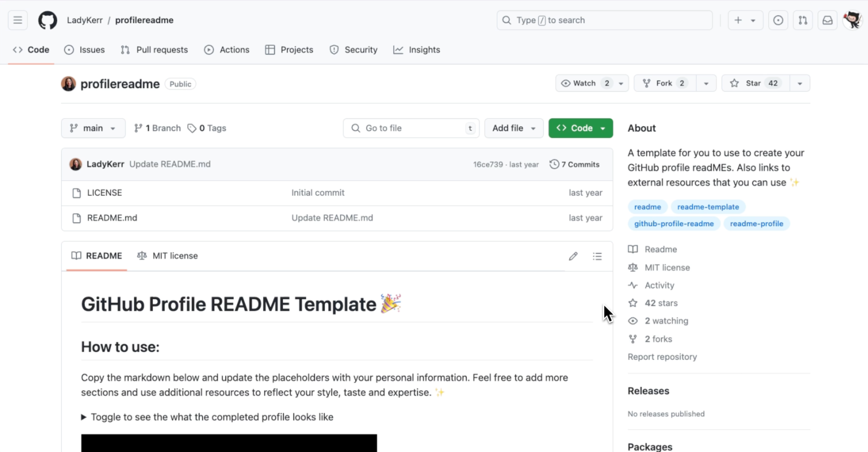
Task: Open the README outline list icon
Action: tap(597, 256)
